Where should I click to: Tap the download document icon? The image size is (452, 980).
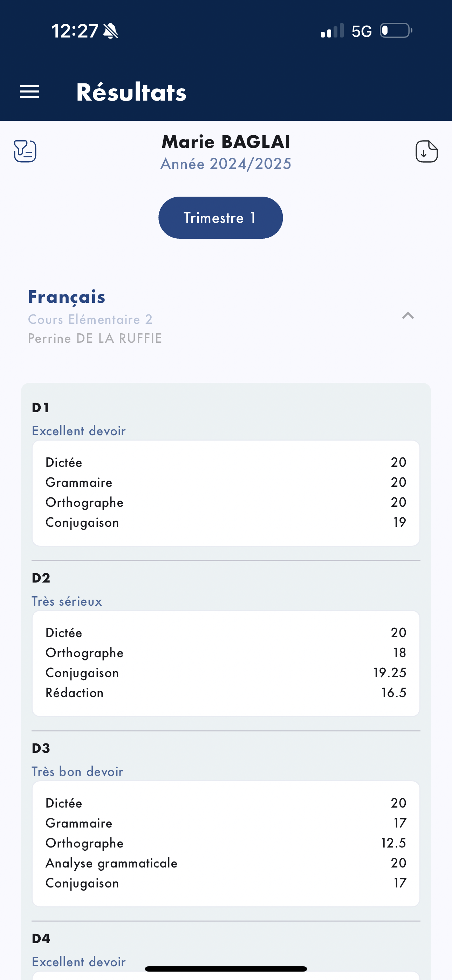pos(426,151)
